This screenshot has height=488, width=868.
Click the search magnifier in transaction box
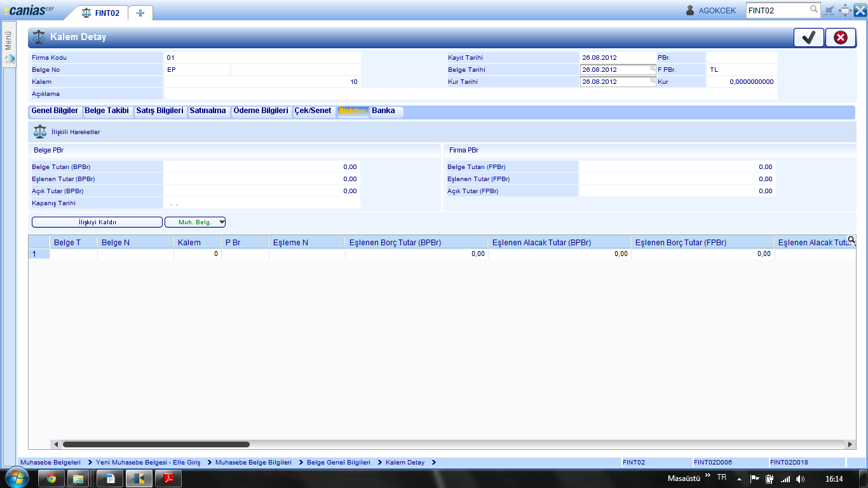pos(814,10)
